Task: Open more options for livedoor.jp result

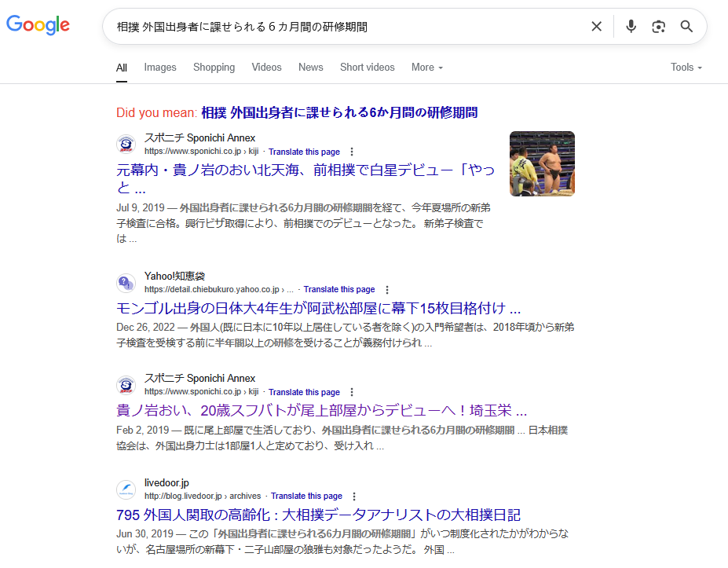Action: point(354,496)
